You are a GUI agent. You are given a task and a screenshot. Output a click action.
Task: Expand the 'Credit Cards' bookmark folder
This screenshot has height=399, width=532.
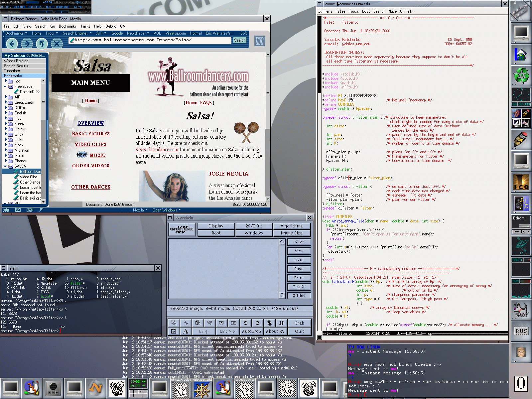coord(6,102)
